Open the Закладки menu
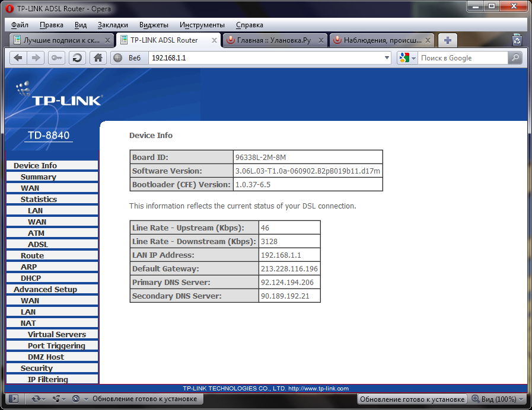Screen dimensions: 532x410 click(113, 25)
